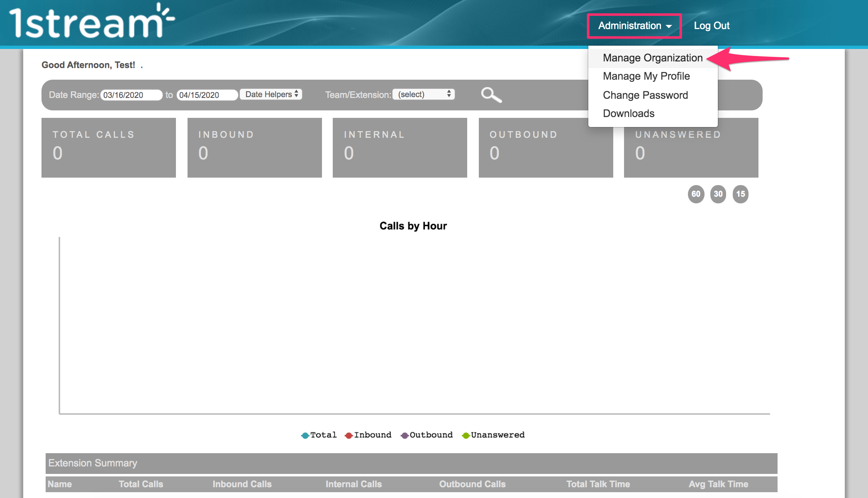The image size is (868, 498).
Task: Select the 15 minute interval circle
Action: pyautogui.click(x=740, y=194)
